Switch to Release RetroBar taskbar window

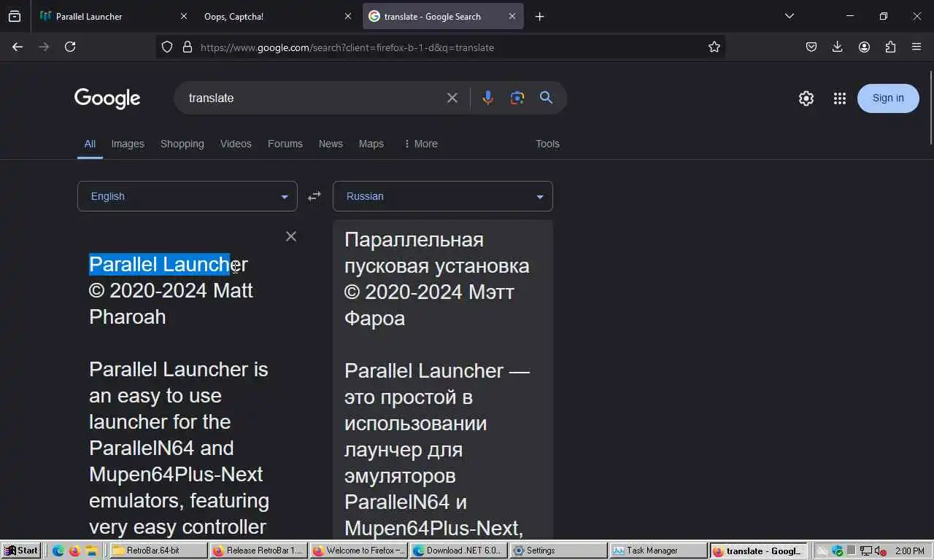click(x=258, y=551)
